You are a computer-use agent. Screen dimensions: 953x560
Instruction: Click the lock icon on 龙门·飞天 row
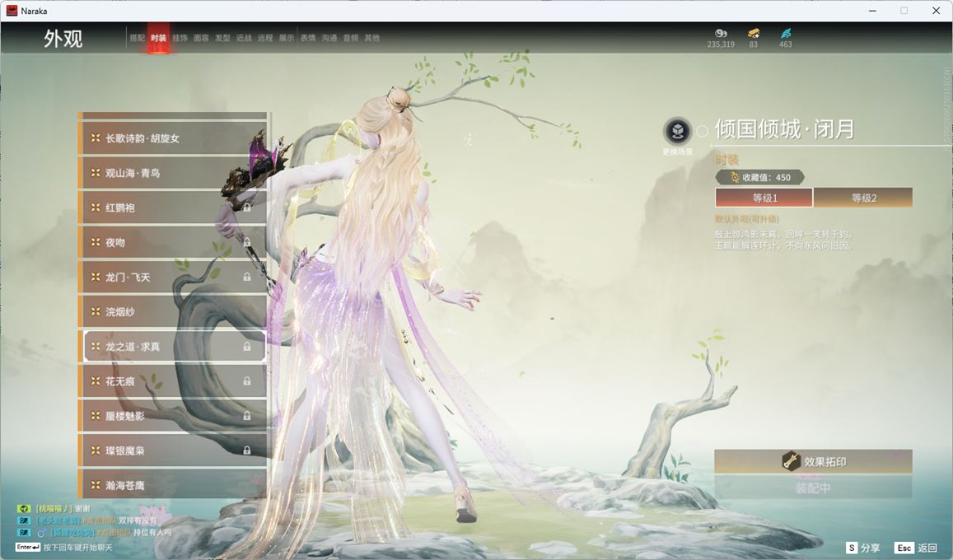[247, 277]
